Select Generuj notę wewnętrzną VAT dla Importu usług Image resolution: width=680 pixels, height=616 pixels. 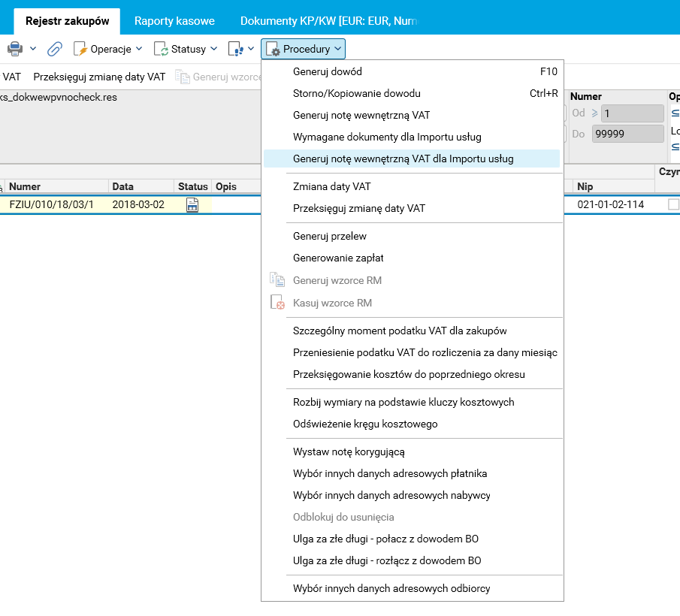(x=412, y=159)
